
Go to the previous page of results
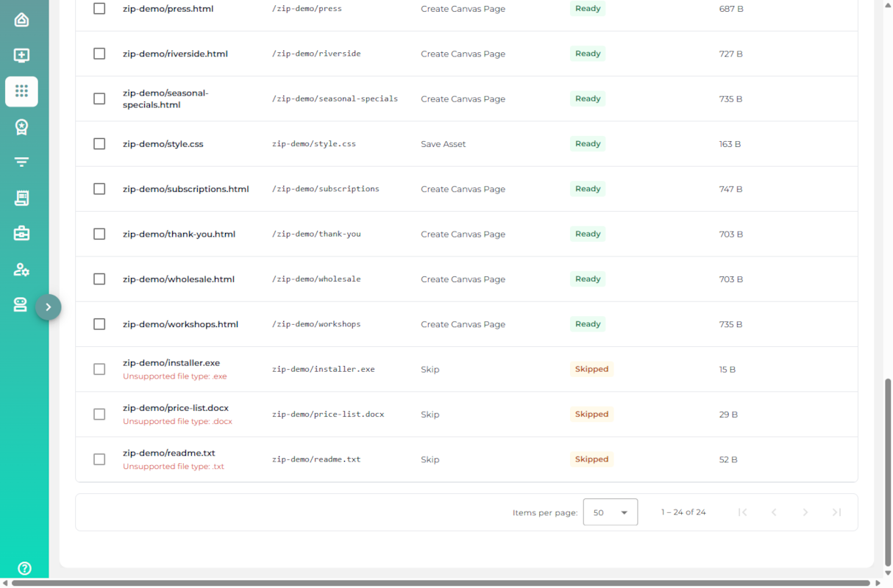[774, 512]
